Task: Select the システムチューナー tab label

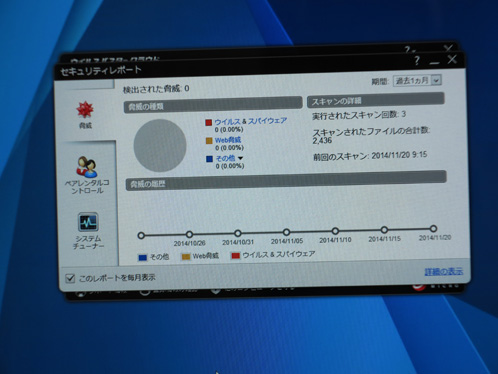Action: pos(88,242)
